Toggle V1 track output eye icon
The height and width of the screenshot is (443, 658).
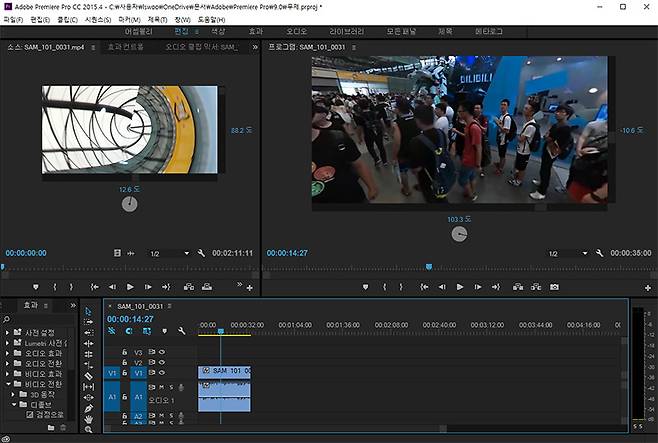162,372
